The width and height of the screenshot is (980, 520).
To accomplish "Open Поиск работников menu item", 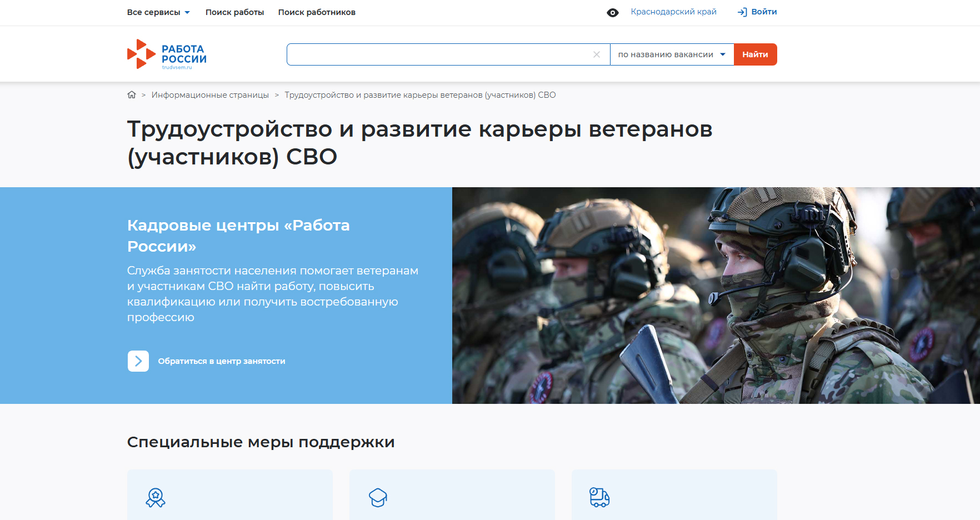I will 317,12.
